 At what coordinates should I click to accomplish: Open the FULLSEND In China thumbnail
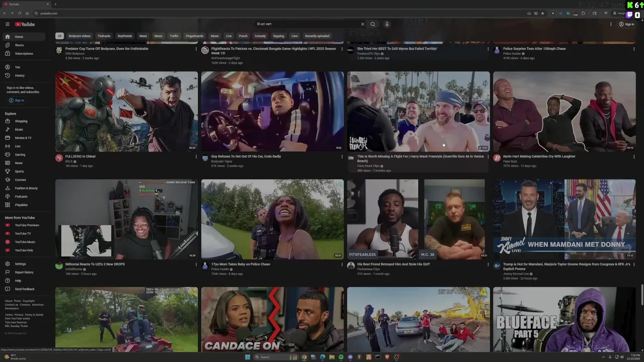(x=127, y=111)
